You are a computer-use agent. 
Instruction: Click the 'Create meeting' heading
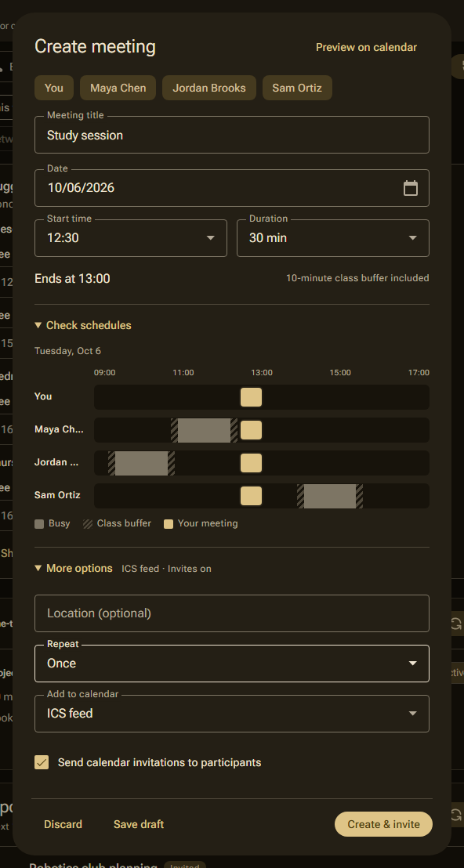[96, 46]
